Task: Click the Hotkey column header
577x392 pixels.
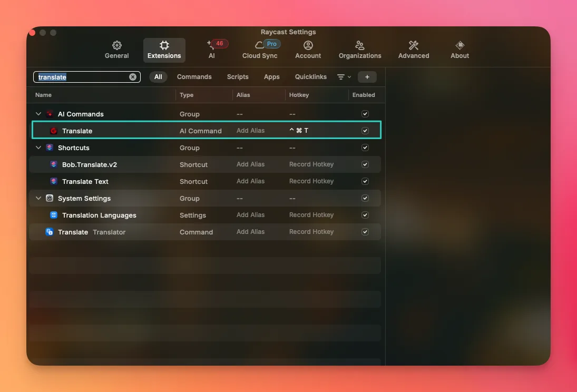Action: [x=299, y=95]
